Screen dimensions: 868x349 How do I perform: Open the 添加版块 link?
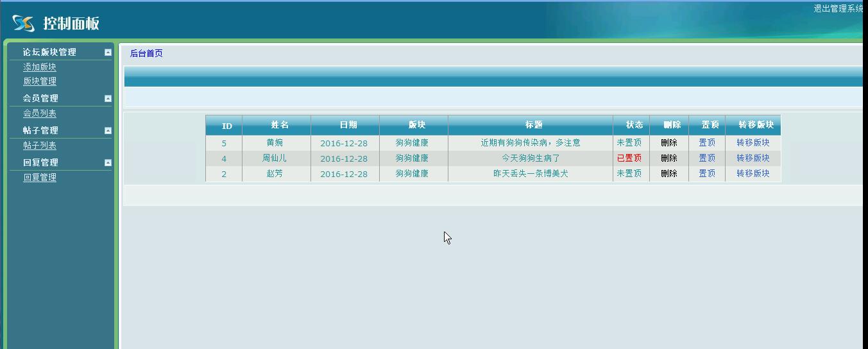pos(40,67)
